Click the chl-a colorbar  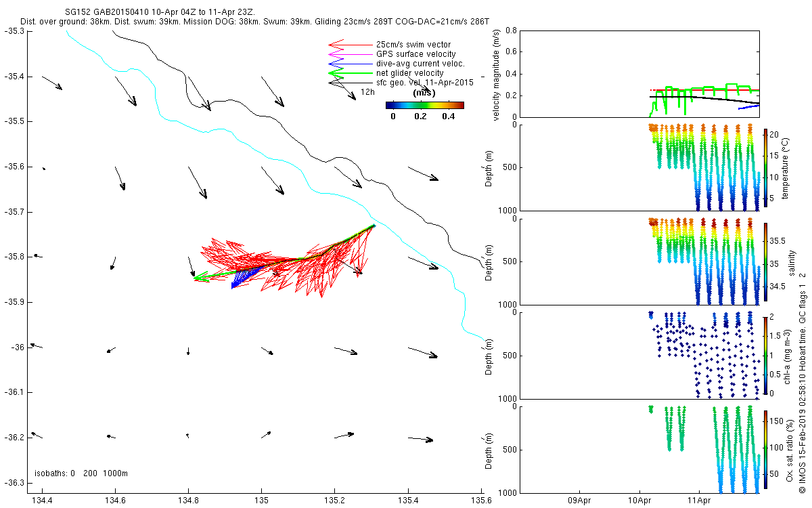tap(765, 354)
